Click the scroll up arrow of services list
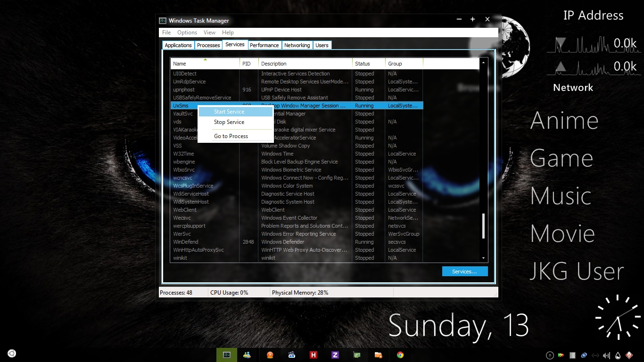The width and height of the screenshot is (644, 362). (483, 62)
